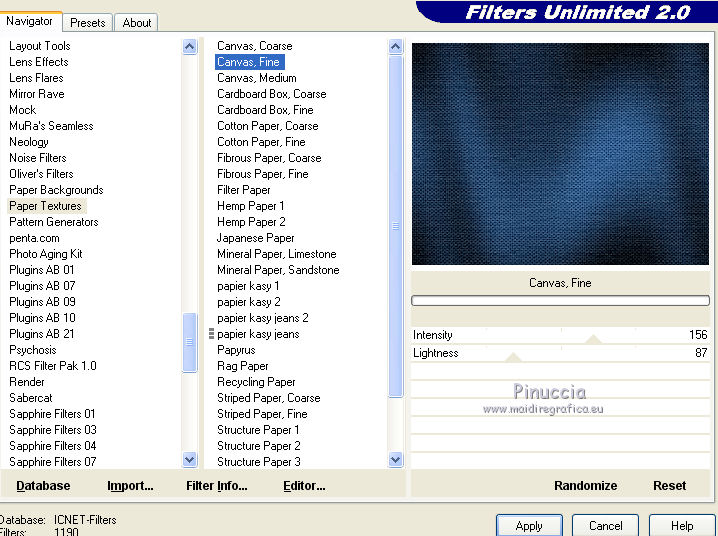Select Lens Effects category
The height and width of the screenshot is (536, 718).
pyautogui.click(x=38, y=62)
